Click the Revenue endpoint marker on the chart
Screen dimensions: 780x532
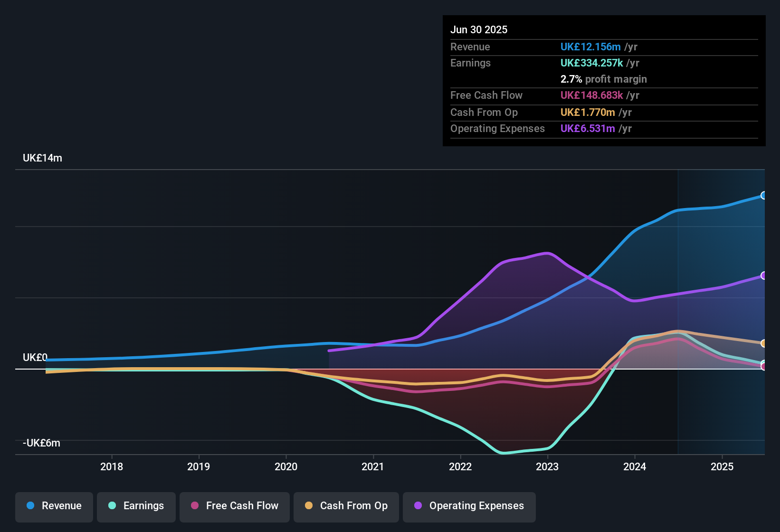tap(764, 195)
